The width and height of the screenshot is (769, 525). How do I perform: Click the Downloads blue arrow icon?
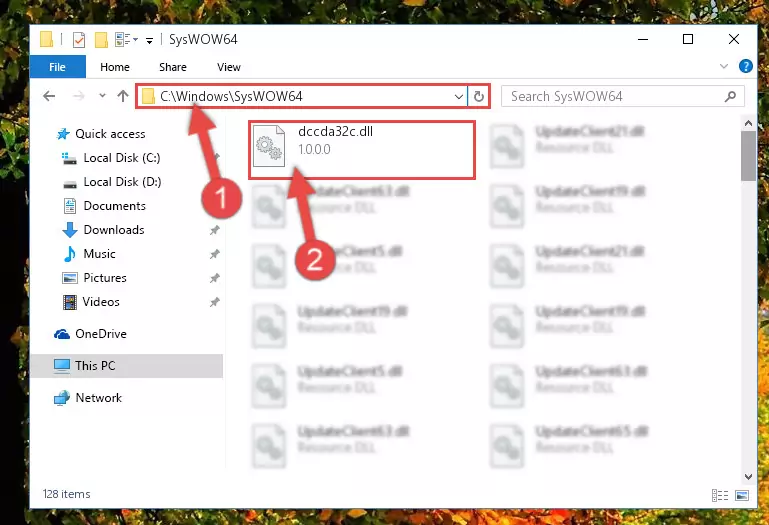pyautogui.click(x=70, y=230)
